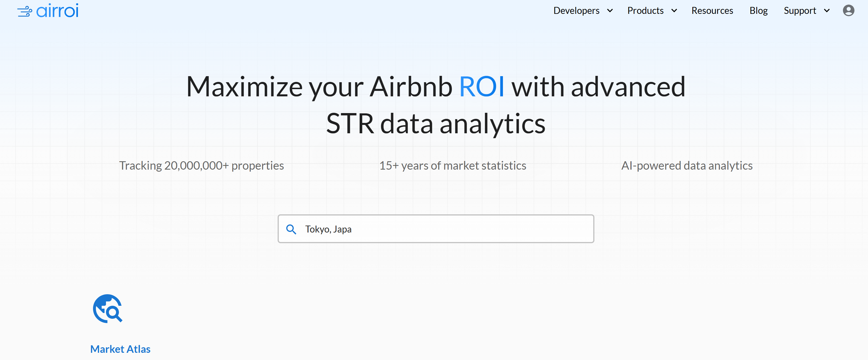The width and height of the screenshot is (868, 360).
Task: Navigate to the Blog section
Action: pyautogui.click(x=759, y=10)
